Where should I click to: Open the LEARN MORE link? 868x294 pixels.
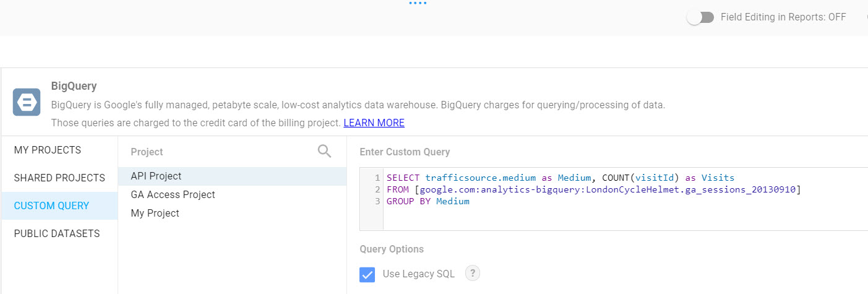[x=374, y=123]
